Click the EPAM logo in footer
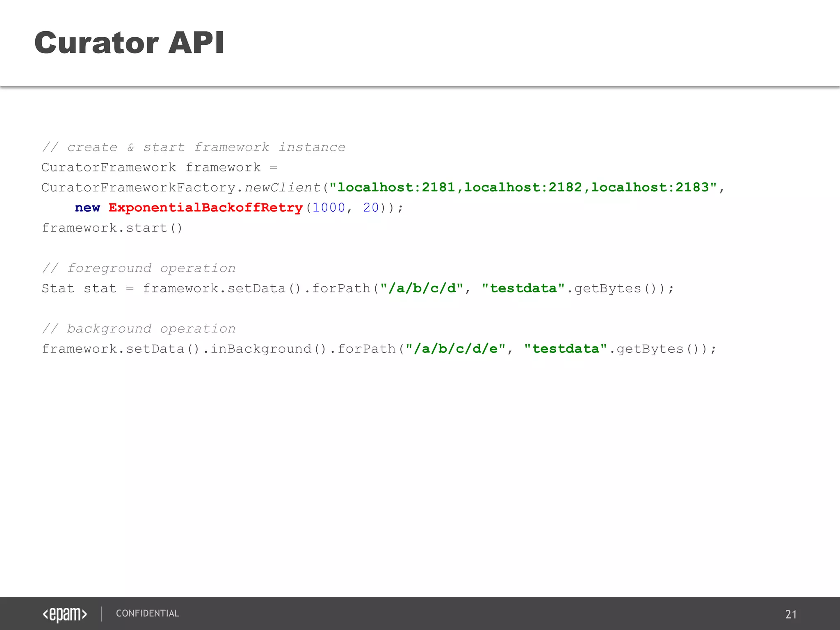This screenshot has height=630, width=840. click(65, 614)
